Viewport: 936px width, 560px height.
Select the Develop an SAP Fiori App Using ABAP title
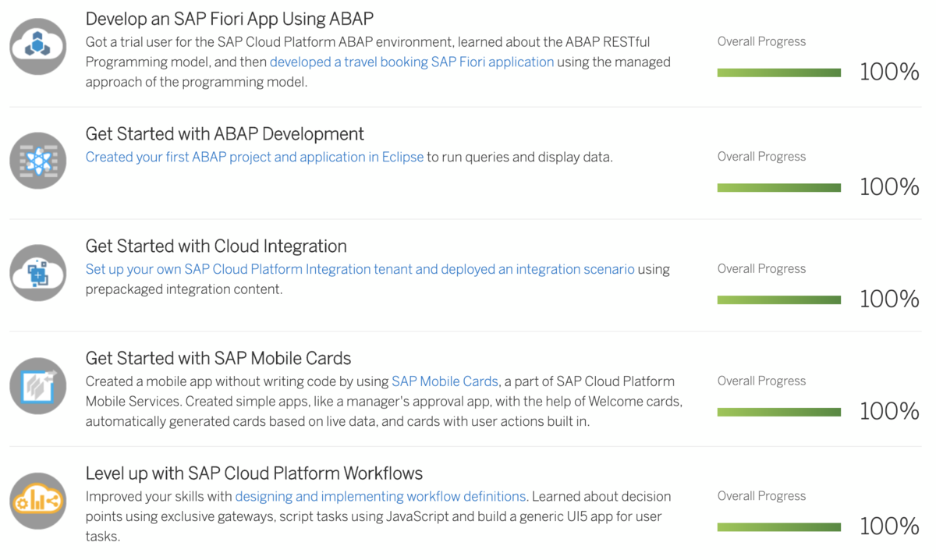point(229,19)
